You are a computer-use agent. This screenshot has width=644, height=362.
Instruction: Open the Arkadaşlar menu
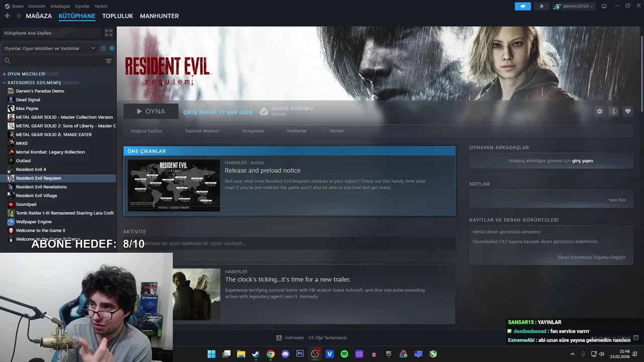tap(60, 6)
